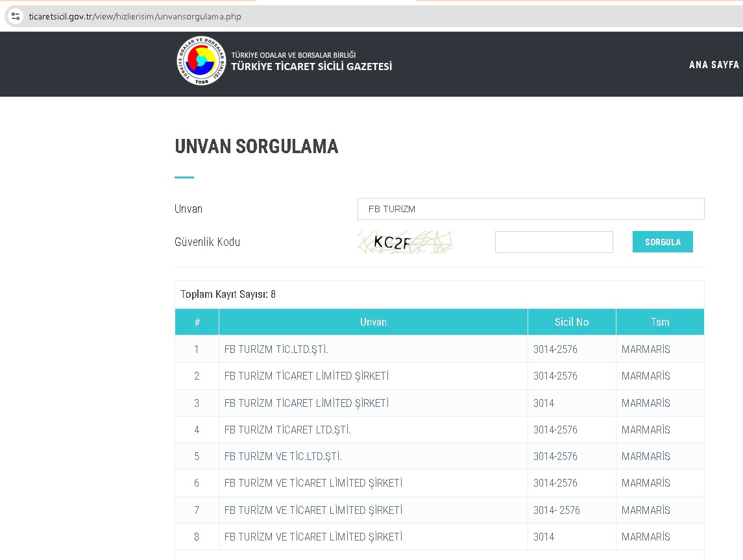Click Sicil No 3014 in row 3
The height and width of the screenshot is (560, 743).
(x=544, y=403)
